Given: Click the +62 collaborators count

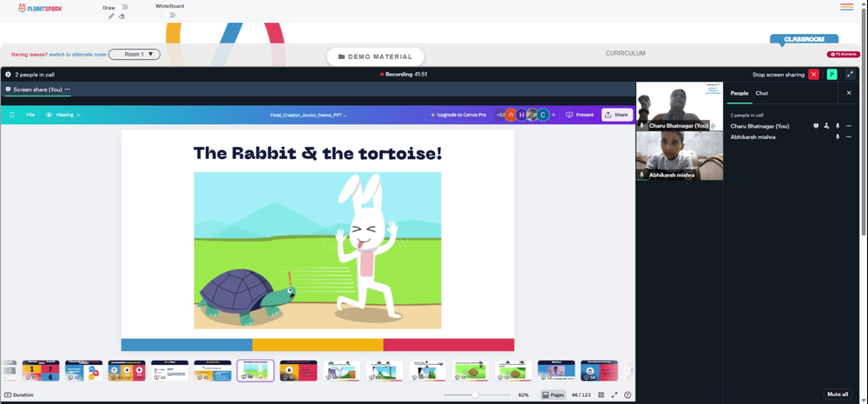Looking at the screenshot, I should pyautogui.click(x=500, y=115).
